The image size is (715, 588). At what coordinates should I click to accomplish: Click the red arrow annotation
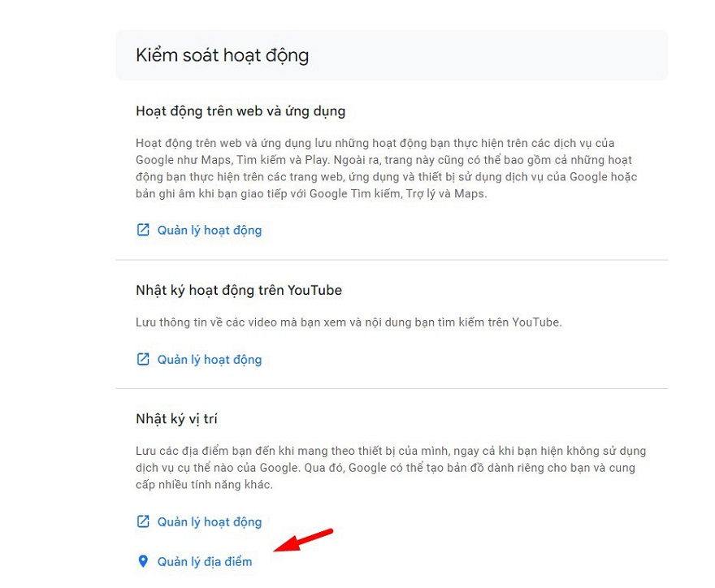304,540
